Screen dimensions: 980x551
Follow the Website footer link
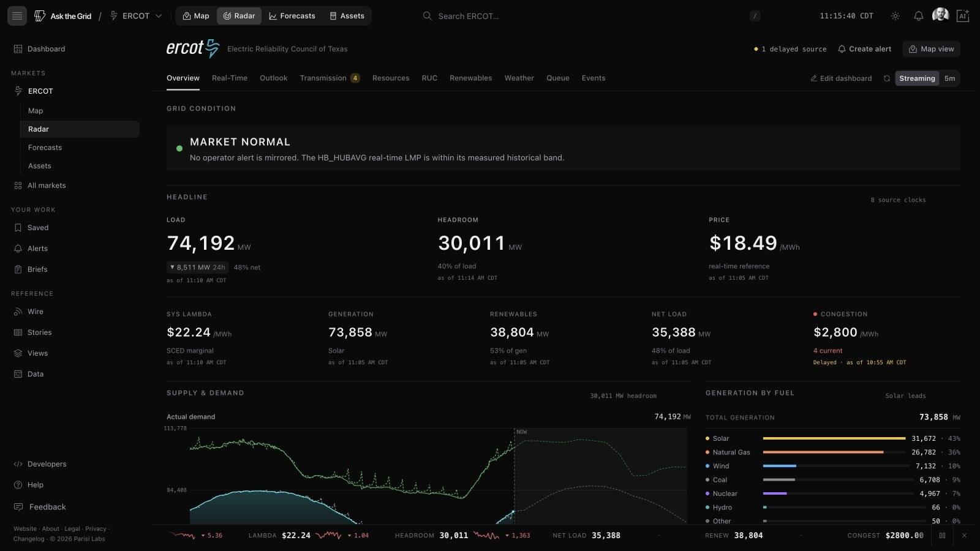point(25,529)
